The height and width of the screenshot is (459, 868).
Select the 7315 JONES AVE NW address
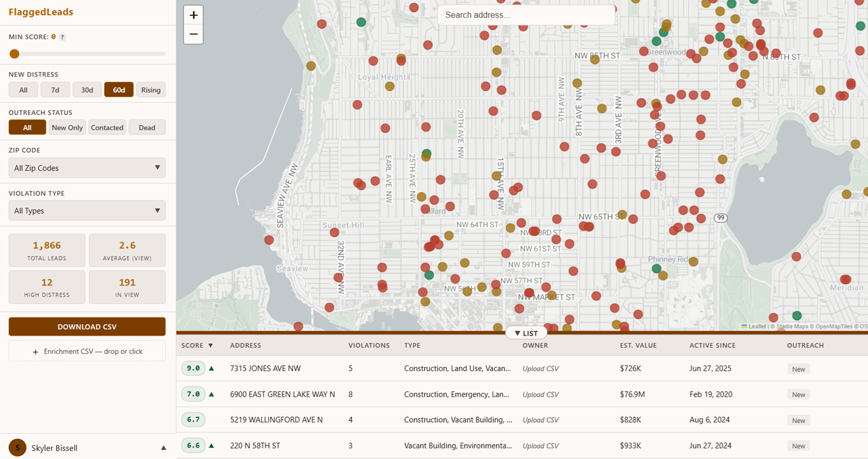pos(266,368)
